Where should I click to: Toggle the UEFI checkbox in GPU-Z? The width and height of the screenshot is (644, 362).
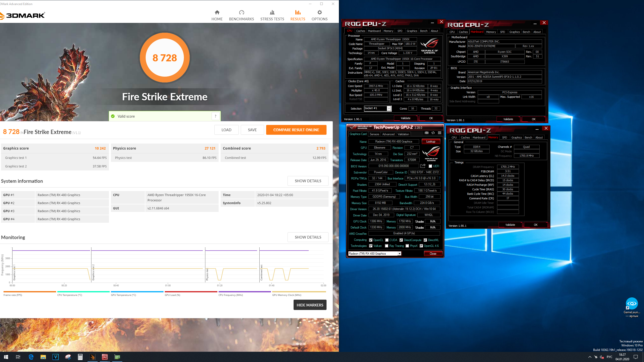[x=430, y=166]
